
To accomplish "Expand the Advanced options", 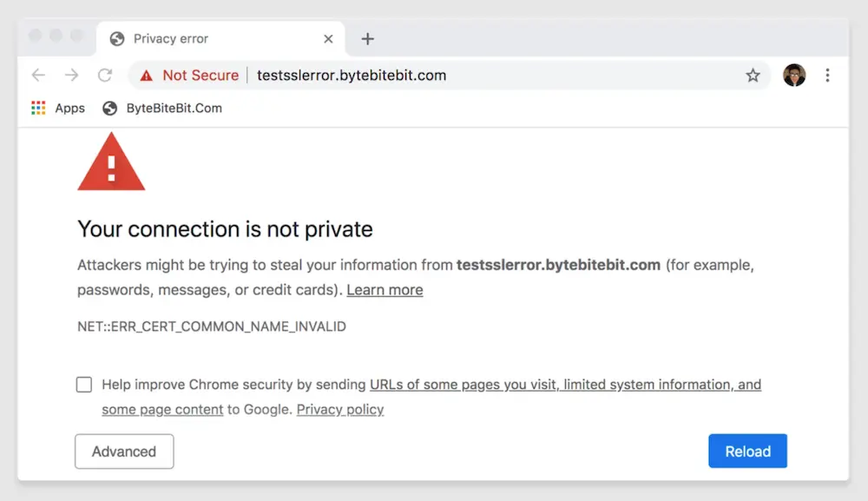I will pos(124,452).
